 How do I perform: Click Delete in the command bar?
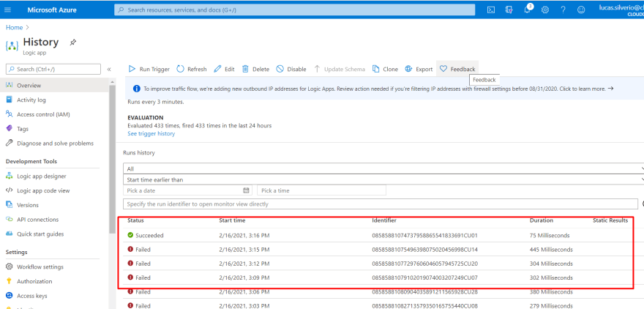(x=255, y=69)
